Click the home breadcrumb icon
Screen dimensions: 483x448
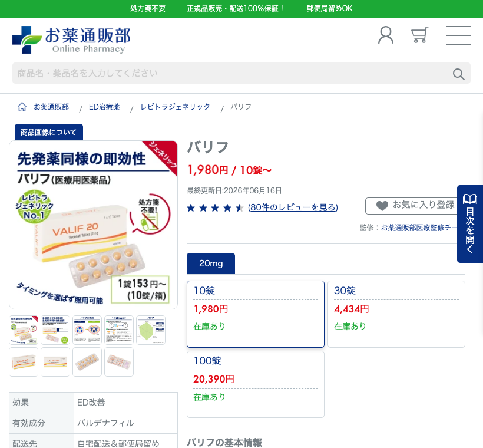(x=22, y=107)
